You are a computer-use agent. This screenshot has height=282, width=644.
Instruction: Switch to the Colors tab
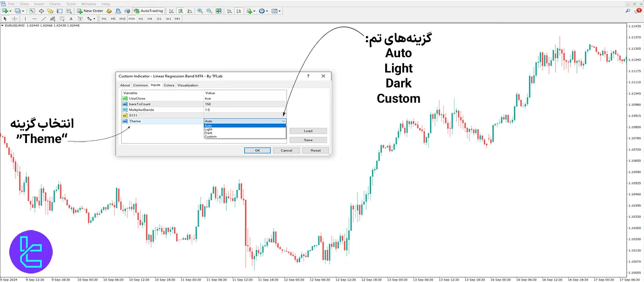169,85
